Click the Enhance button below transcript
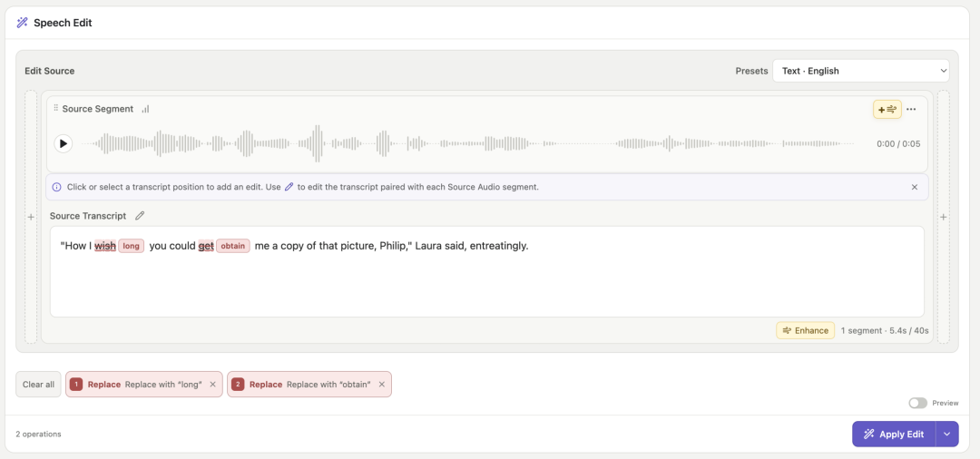980x459 pixels. tap(806, 330)
